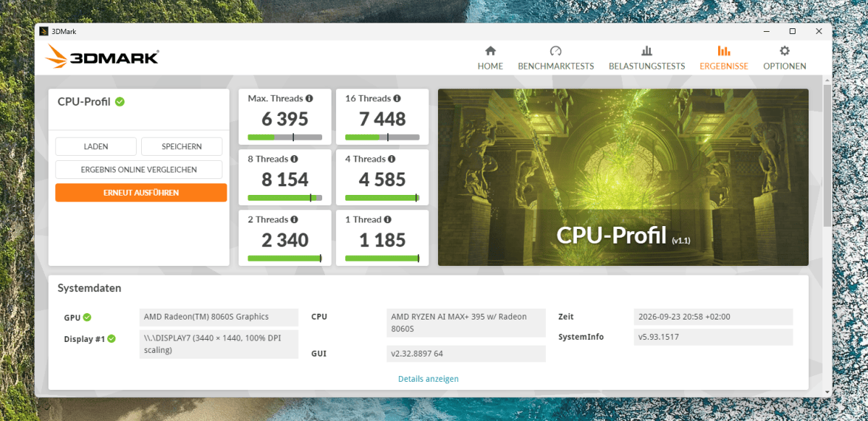Click the CPU-Profil (v1.1) image caption
Screen dimensions: 868x421
623,236
